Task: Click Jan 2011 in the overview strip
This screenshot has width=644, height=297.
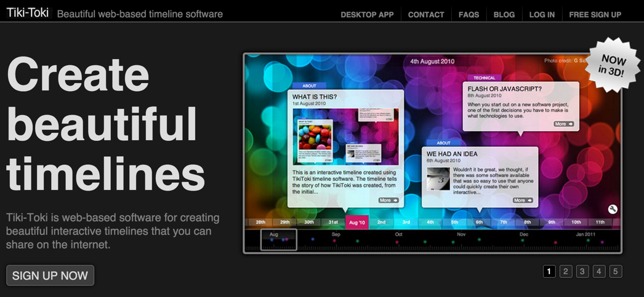Action: click(x=586, y=234)
